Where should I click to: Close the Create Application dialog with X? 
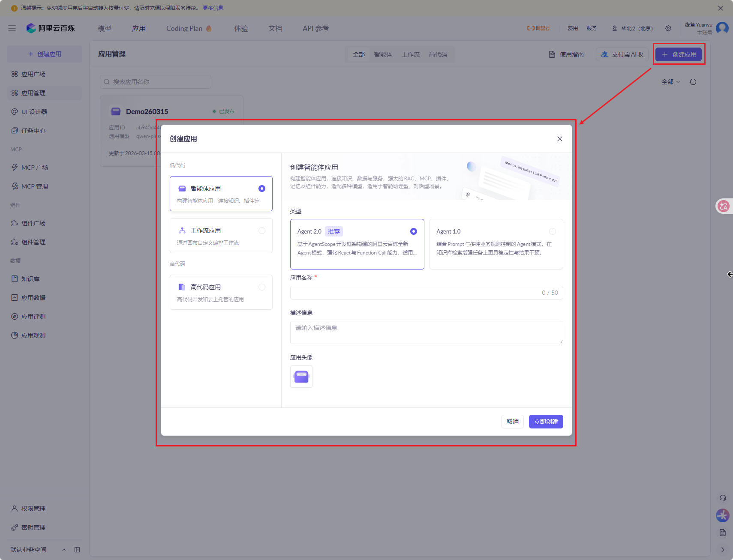pos(559,139)
